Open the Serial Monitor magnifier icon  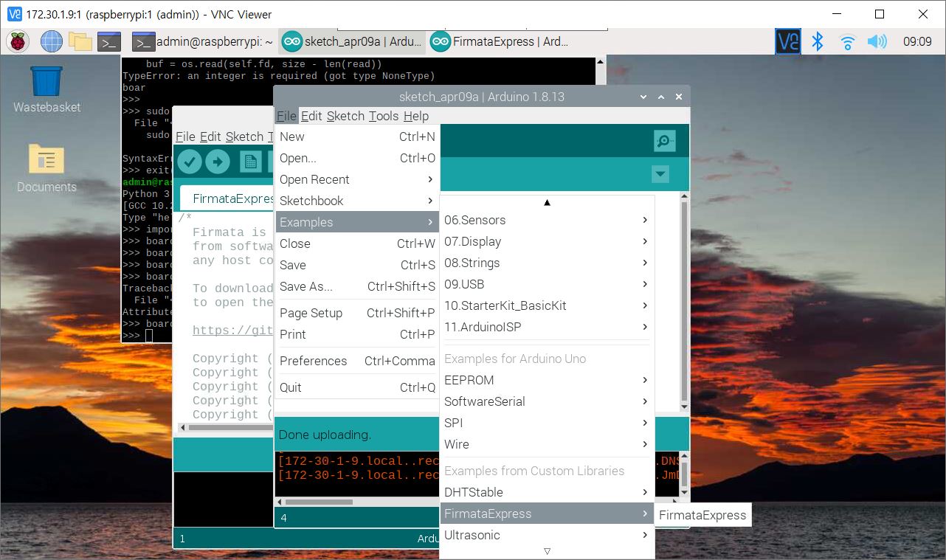pyautogui.click(x=664, y=141)
